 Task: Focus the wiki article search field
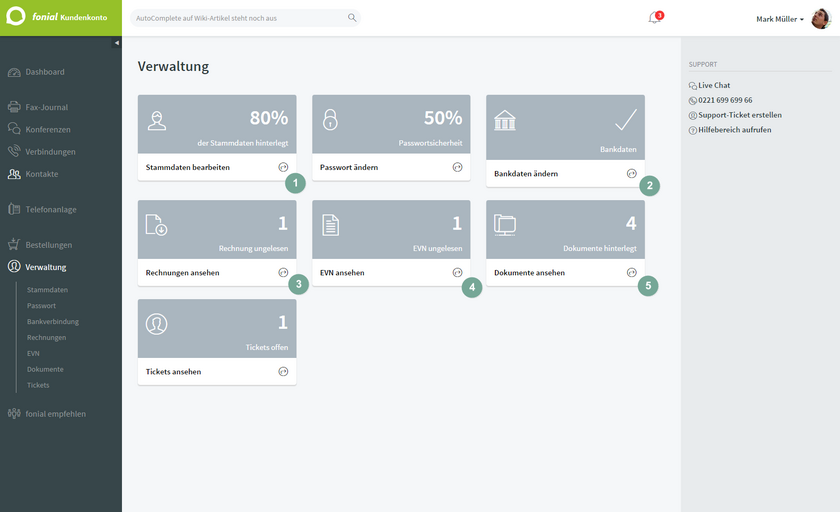245,18
